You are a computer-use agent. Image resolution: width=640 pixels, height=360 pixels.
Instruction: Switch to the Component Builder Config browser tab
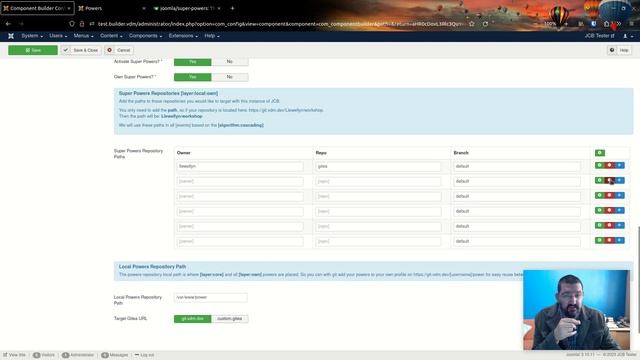tap(38, 8)
